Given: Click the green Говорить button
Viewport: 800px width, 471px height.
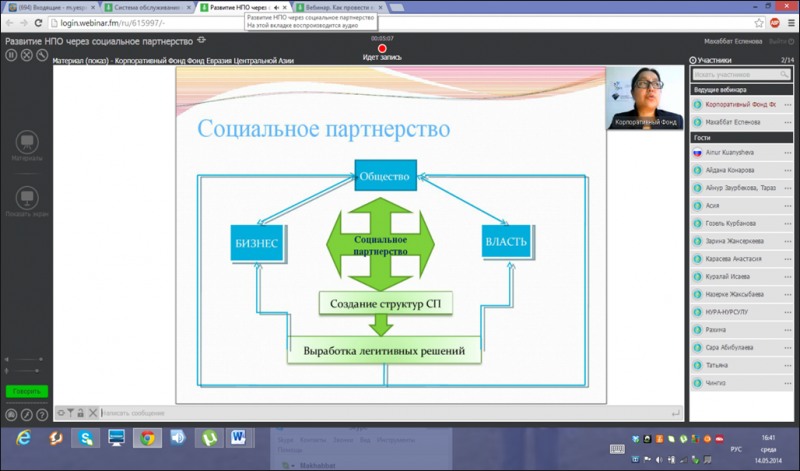Looking at the screenshot, I should (27, 391).
